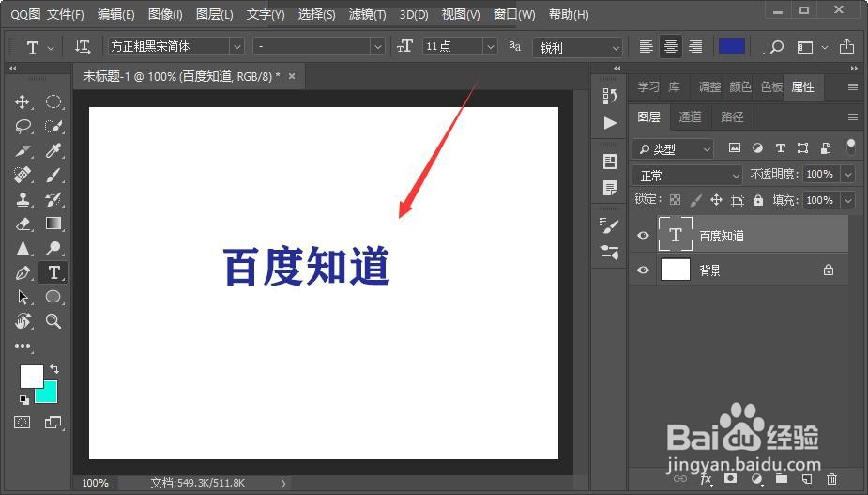Screen dimensions: 868x495
Task: Select the Horizontal Type tool
Action: pos(53,272)
